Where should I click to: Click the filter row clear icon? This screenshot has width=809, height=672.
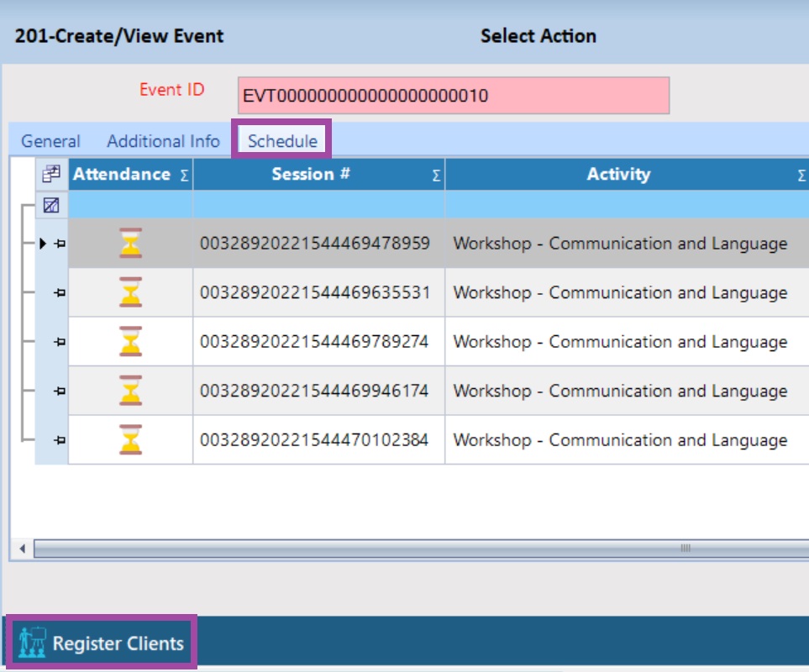51,205
